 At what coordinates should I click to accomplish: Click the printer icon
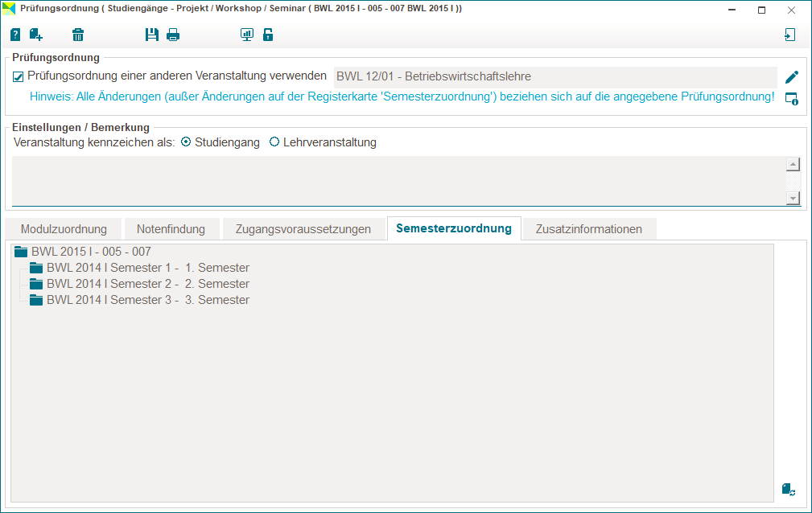tap(173, 35)
